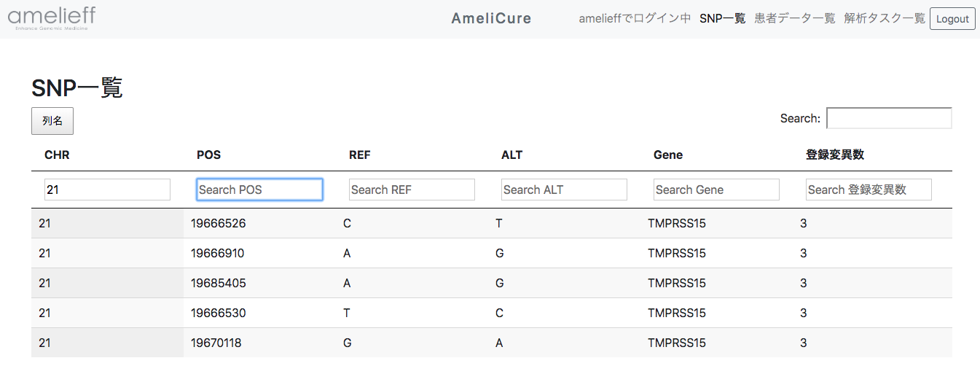The image size is (980, 374).
Task: Click the Search REF filter field
Action: pos(412,190)
